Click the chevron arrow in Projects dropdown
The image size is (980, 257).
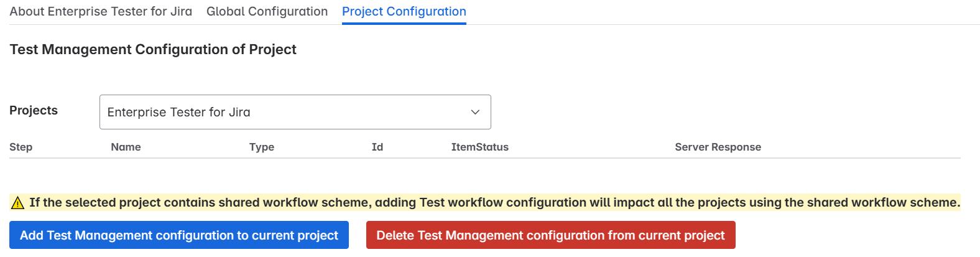475,112
